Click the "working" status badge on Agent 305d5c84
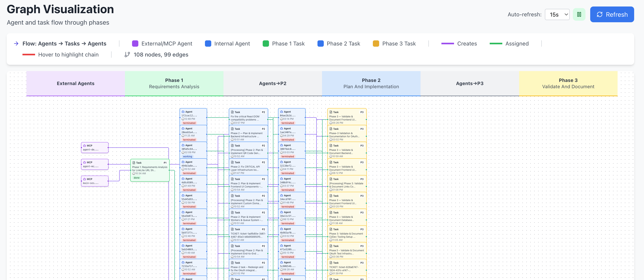 point(188,156)
